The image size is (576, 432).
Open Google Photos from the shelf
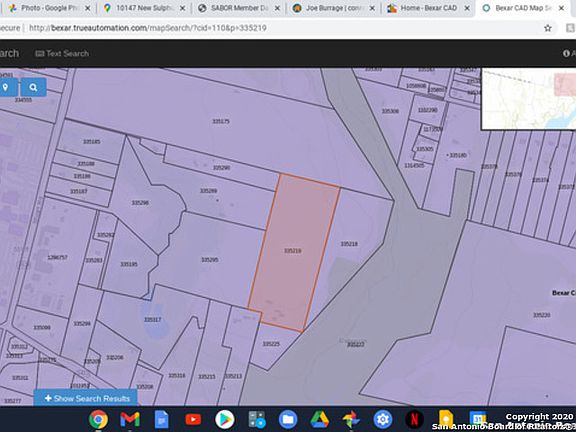(351, 420)
